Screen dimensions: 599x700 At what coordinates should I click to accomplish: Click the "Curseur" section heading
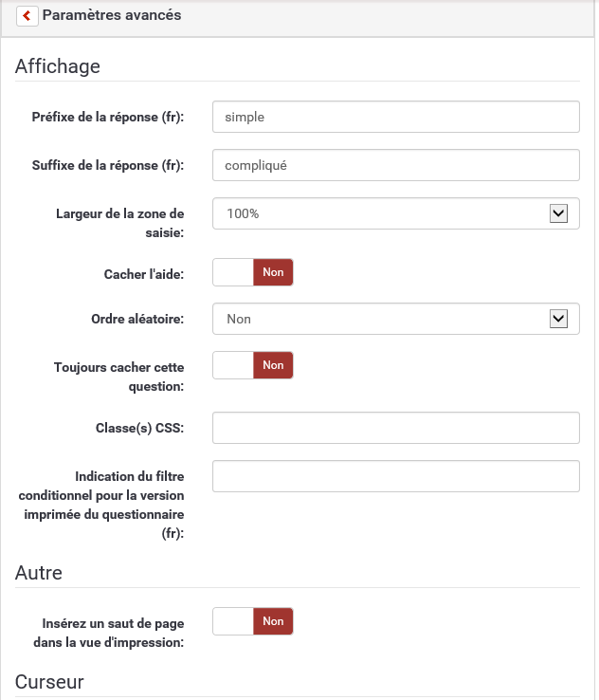point(49,682)
